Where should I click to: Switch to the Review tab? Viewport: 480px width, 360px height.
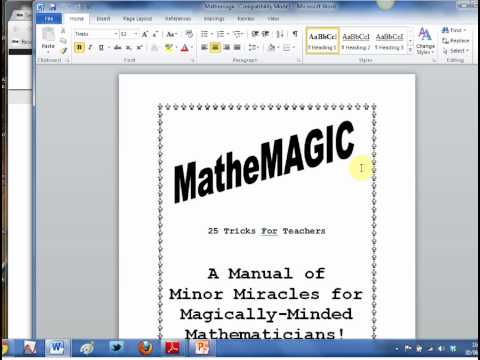tap(246, 19)
